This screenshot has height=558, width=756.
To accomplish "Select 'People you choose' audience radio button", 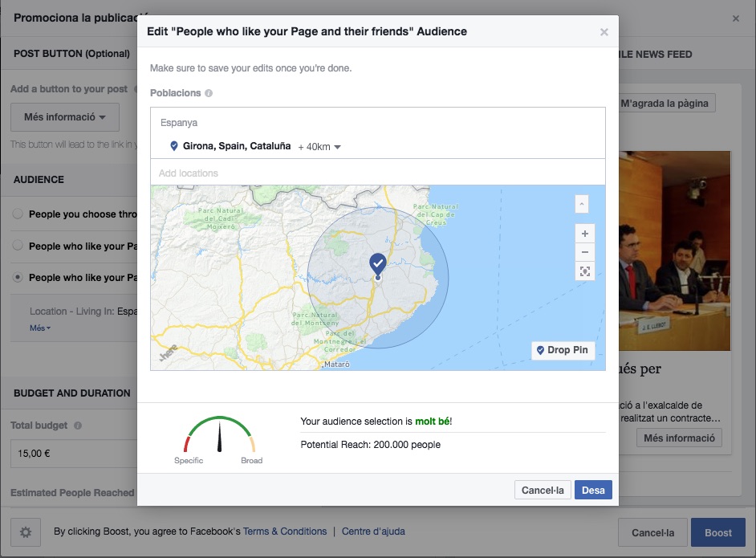I will tap(18, 214).
